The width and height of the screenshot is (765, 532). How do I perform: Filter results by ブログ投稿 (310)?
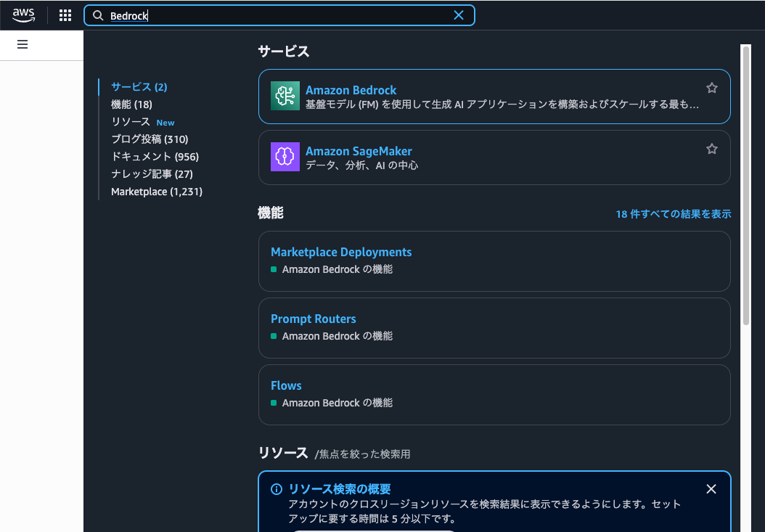point(150,139)
